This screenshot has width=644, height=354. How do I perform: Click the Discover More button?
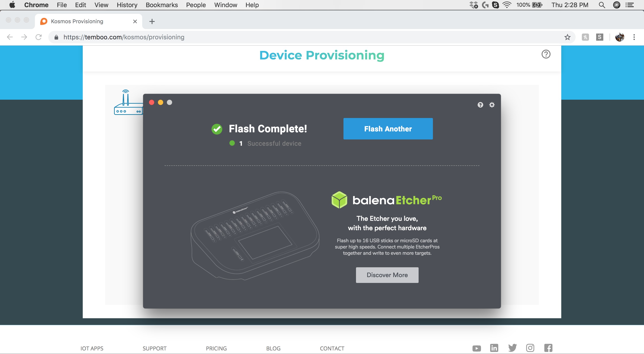tap(387, 275)
